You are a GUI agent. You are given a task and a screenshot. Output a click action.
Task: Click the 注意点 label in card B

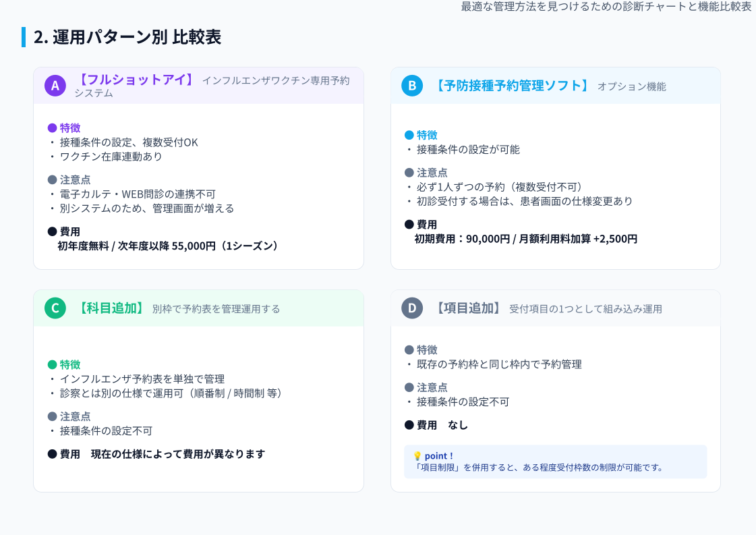(432, 173)
